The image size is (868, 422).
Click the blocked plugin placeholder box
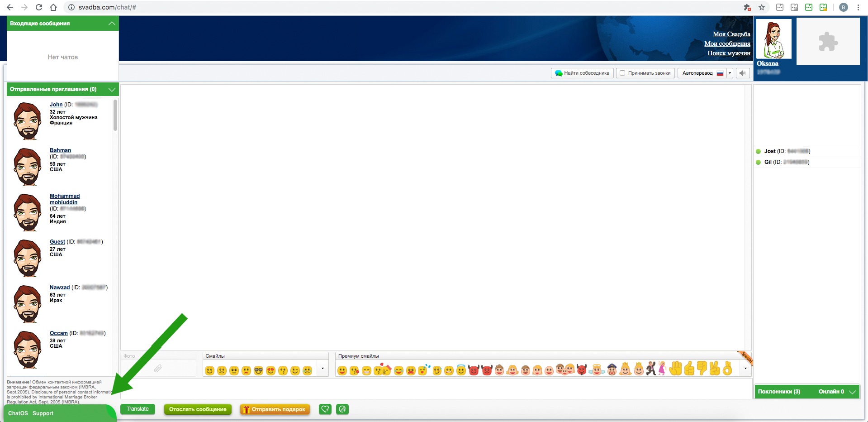click(828, 42)
